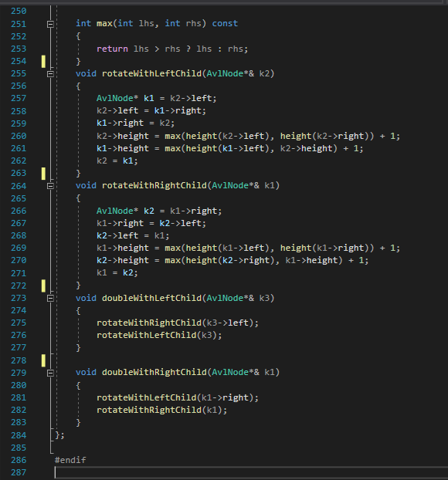This screenshot has height=480, width=448.
Task: Click the closing brace and semicolon on line 284
Action: pos(59,435)
